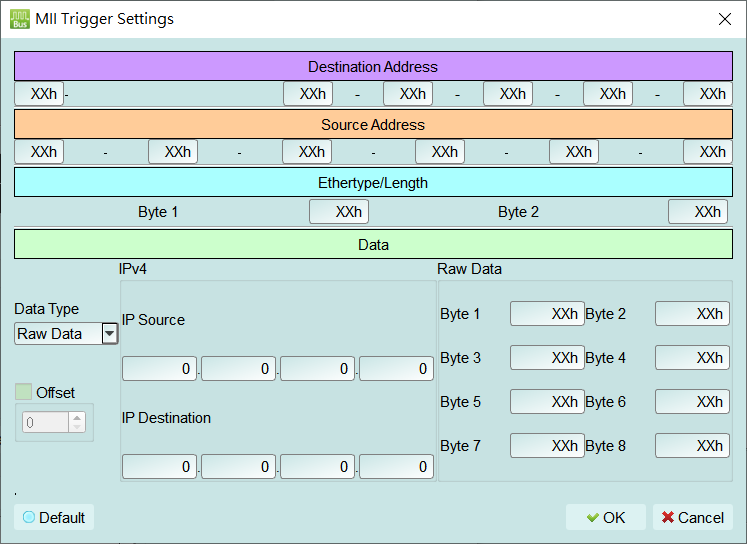The height and width of the screenshot is (544, 747).
Task: Click the Cancel button
Action: click(693, 517)
